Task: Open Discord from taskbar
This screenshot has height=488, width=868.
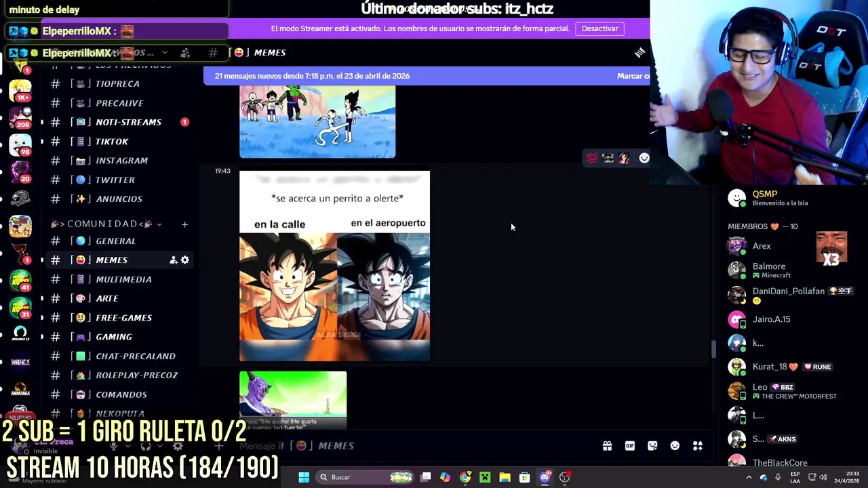Action: pyautogui.click(x=545, y=477)
